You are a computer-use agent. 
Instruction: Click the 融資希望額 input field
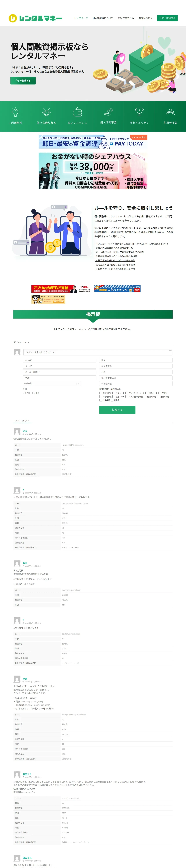(136, 366)
